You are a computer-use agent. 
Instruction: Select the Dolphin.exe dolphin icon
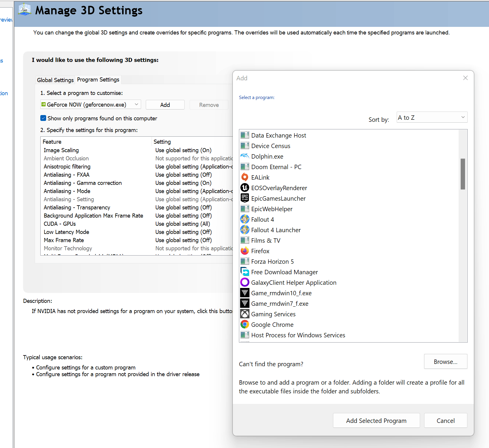coord(245,156)
